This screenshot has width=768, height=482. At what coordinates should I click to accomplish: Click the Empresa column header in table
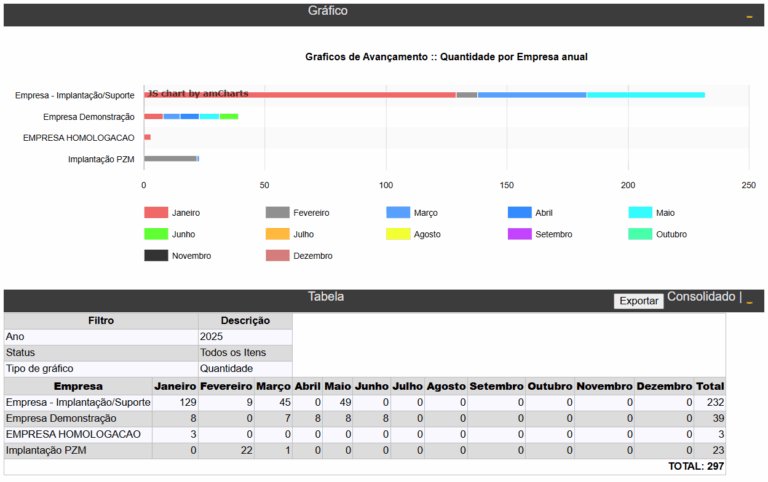tap(77, 385)
